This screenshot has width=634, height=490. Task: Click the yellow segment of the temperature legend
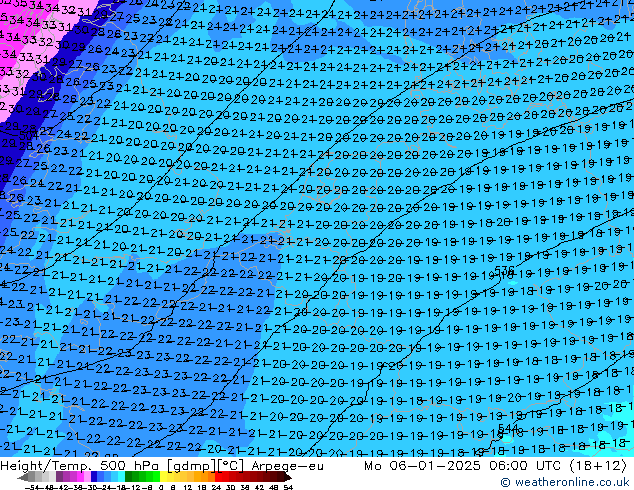(163, 476)
